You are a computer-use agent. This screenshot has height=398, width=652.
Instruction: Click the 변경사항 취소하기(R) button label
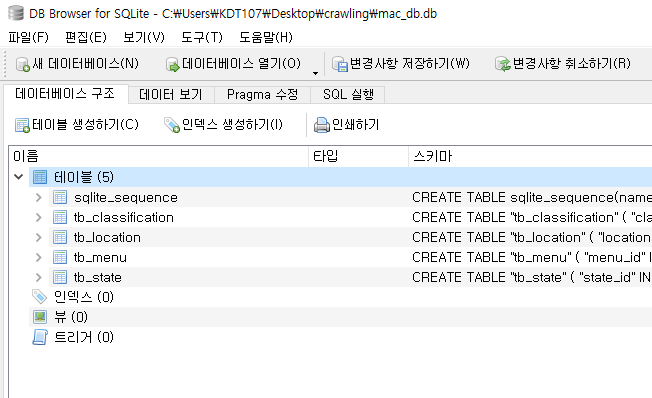(x=572, y=64)
